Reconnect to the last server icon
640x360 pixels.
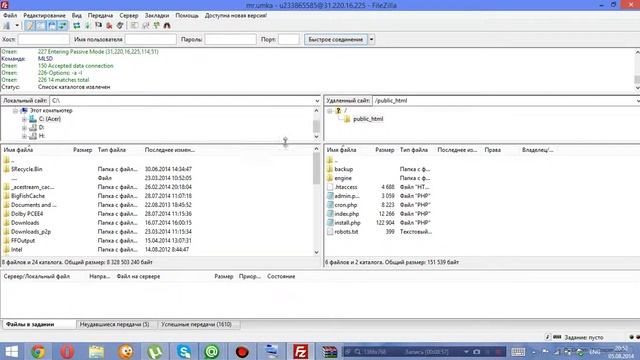pos(120,26)
